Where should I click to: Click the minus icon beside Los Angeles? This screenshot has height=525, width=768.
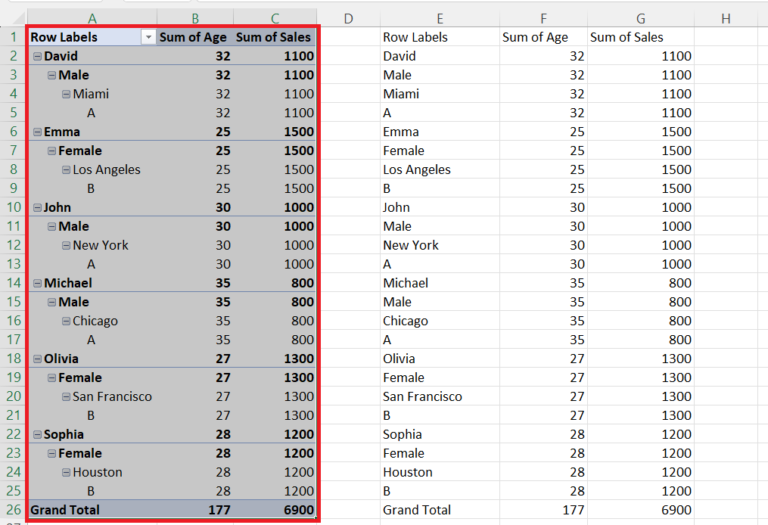coord(65,170)
